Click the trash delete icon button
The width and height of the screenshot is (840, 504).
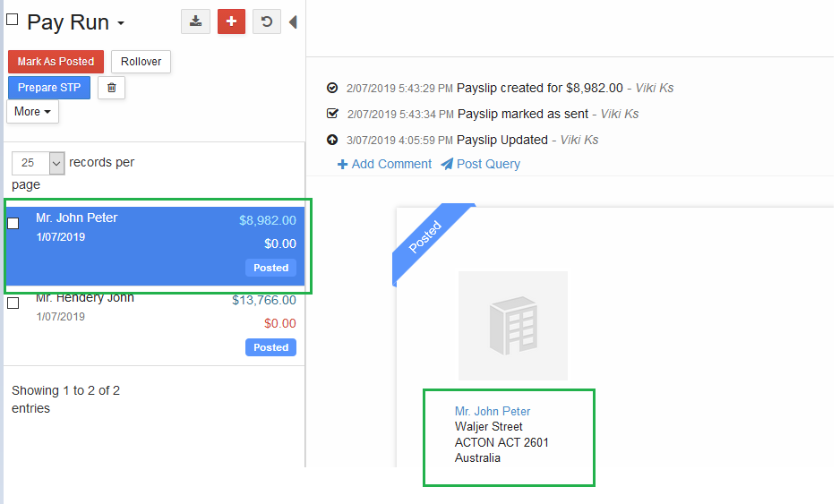(111, 88)
